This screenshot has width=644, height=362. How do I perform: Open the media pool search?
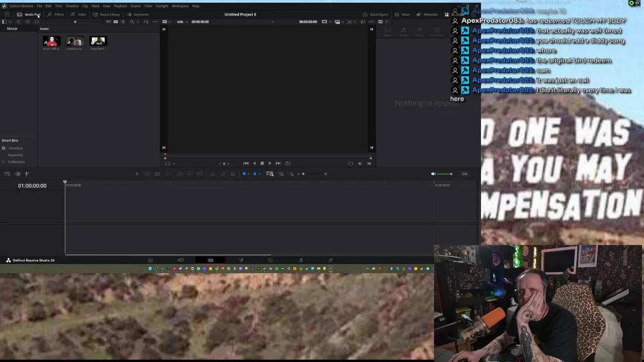(x=132, y=22)
